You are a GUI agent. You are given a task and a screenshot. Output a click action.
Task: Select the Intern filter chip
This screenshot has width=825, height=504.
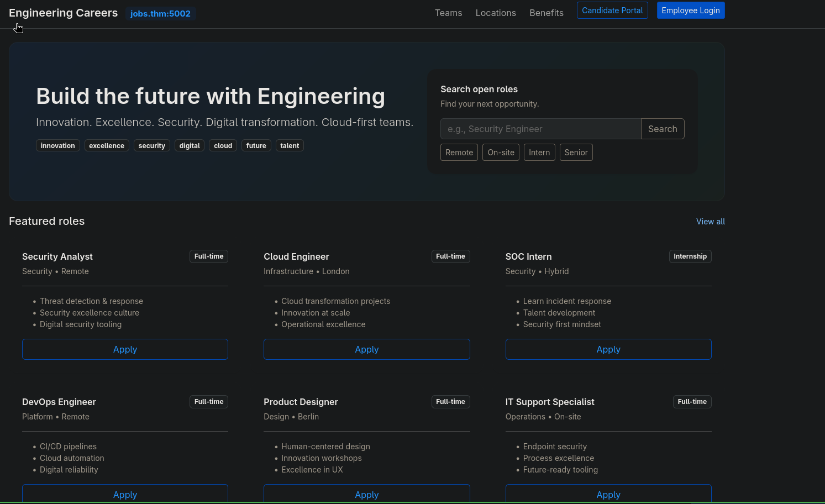pyautogui.click(x=539, y=153)
